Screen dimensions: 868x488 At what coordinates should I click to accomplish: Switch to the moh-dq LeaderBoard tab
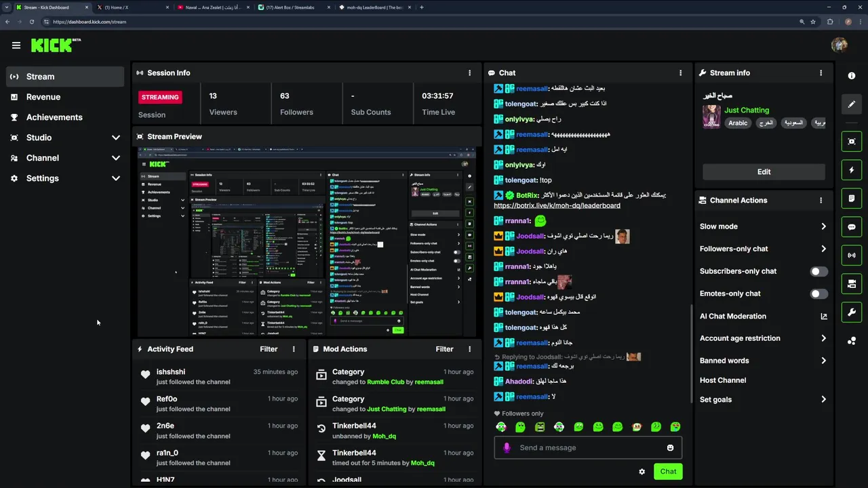click(374, 7)
